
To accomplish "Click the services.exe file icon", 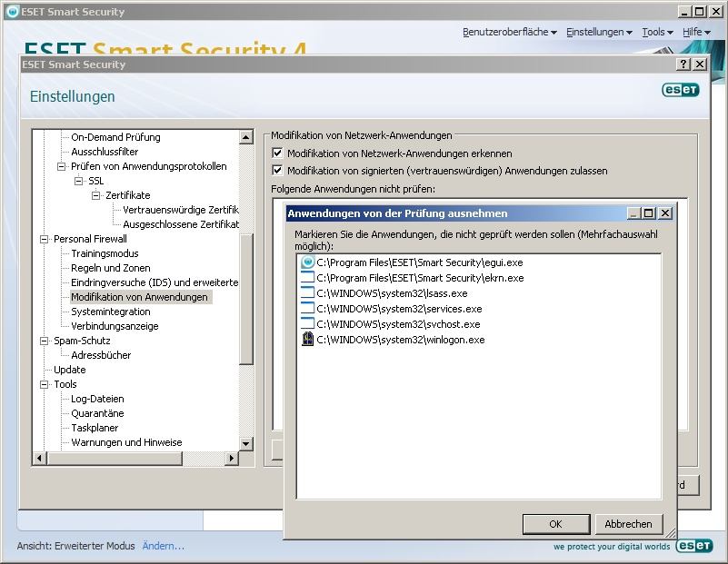I will coord(307,309).
